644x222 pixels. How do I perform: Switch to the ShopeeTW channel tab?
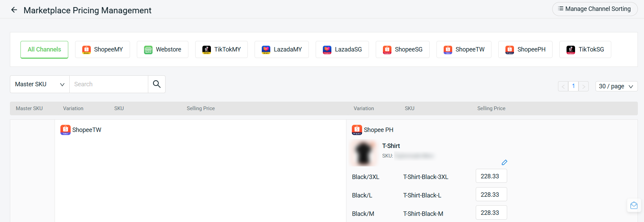464,49
